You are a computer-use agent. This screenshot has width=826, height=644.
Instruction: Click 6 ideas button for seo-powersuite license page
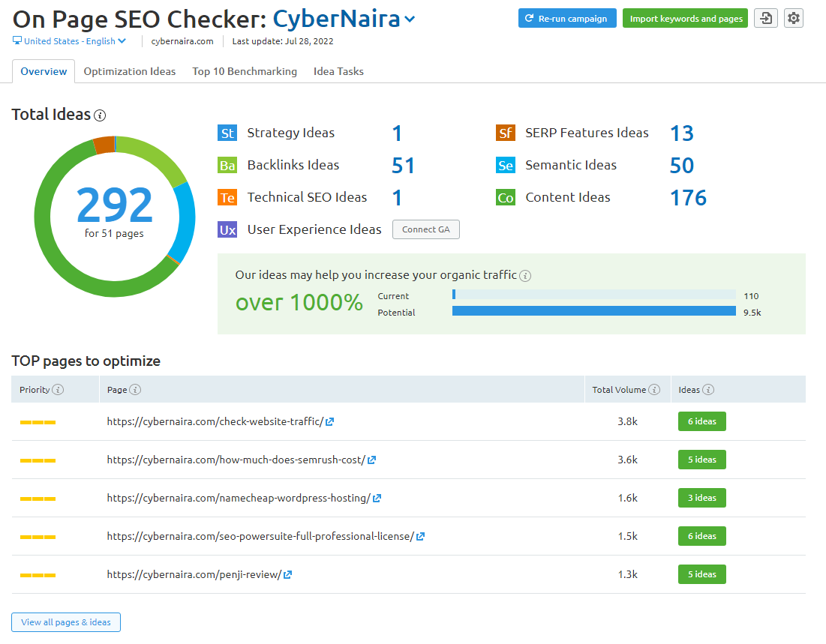(701, 536)
